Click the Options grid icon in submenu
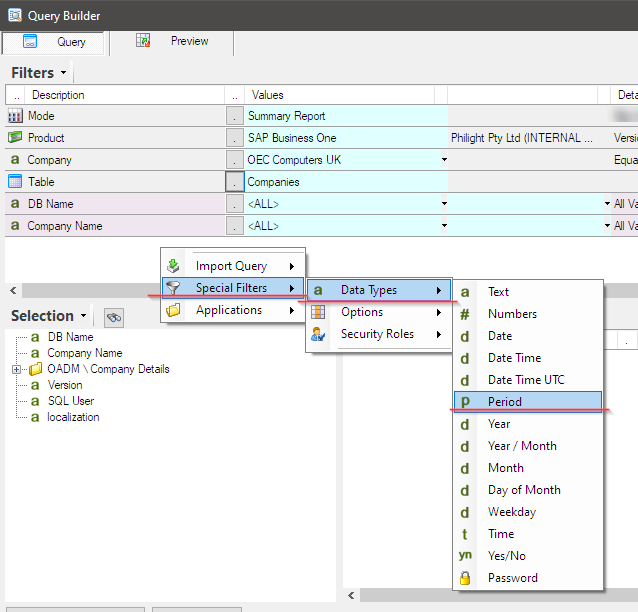 [318, 312]
